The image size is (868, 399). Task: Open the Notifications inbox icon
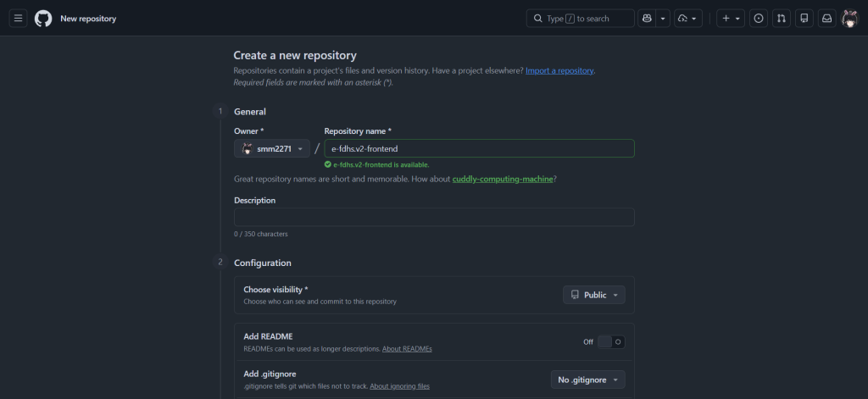click(826, 19)
